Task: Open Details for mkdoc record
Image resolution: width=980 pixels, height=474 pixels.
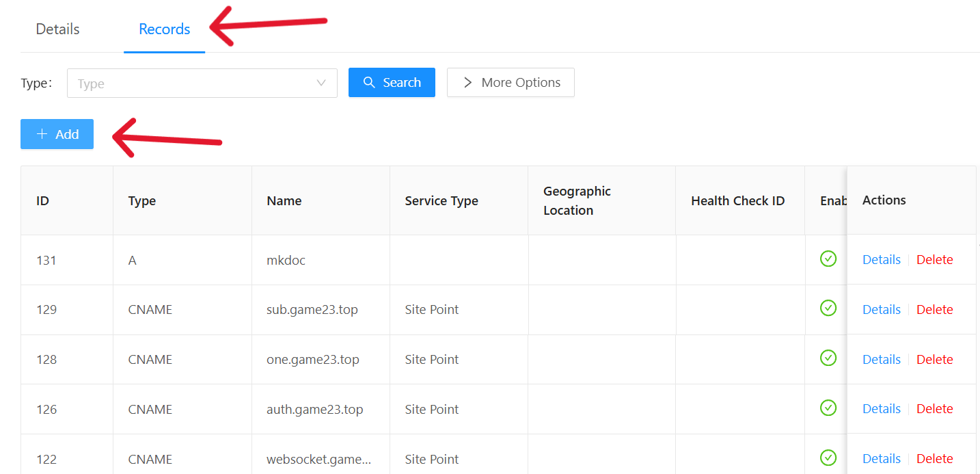Action: click(881, 260)
